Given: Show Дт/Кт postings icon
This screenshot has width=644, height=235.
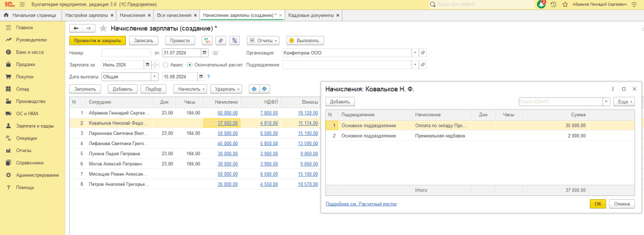Looking at the screenshot, I should pos(207,41).
